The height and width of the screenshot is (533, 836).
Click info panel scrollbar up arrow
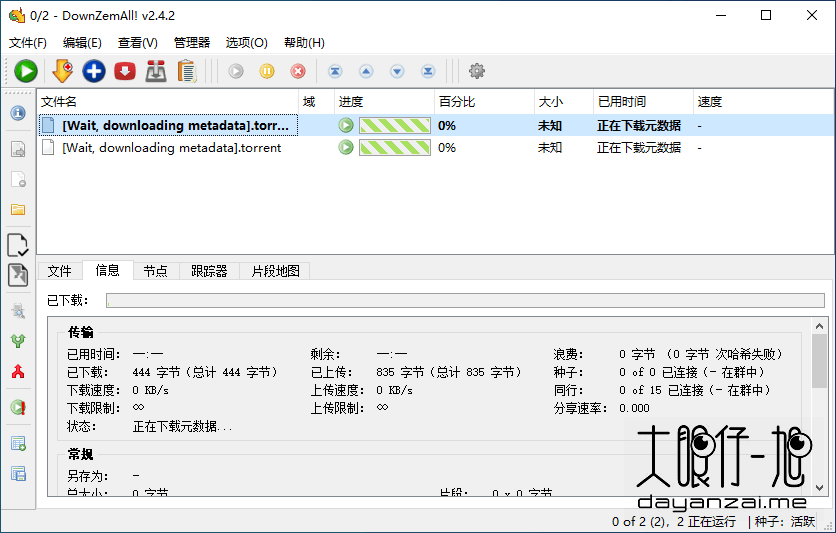(819, 326)
